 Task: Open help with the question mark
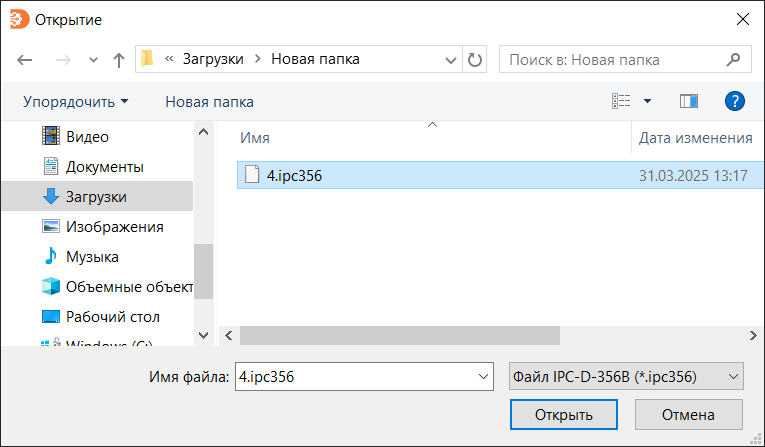(x=734, y=101)
